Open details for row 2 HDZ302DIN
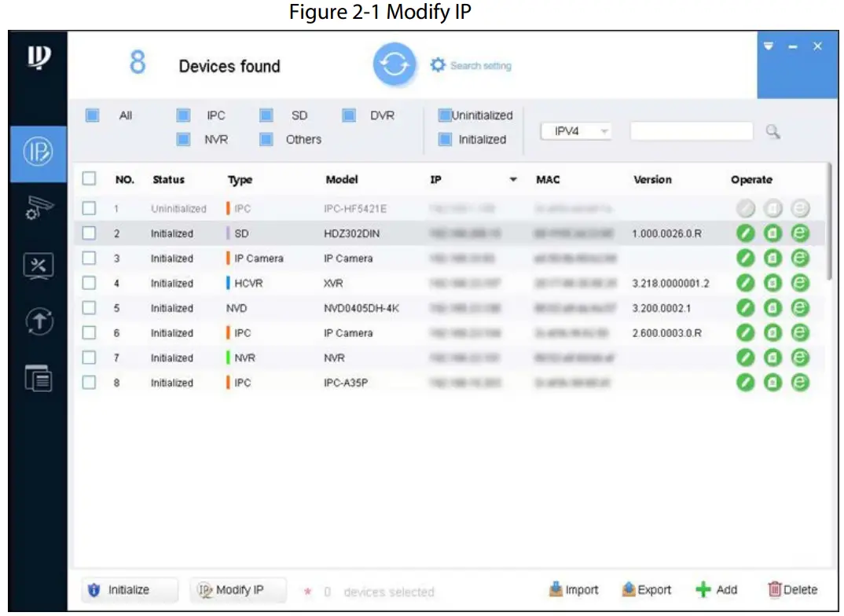Screen dimensions: 844x616 (x=773, y=233)
